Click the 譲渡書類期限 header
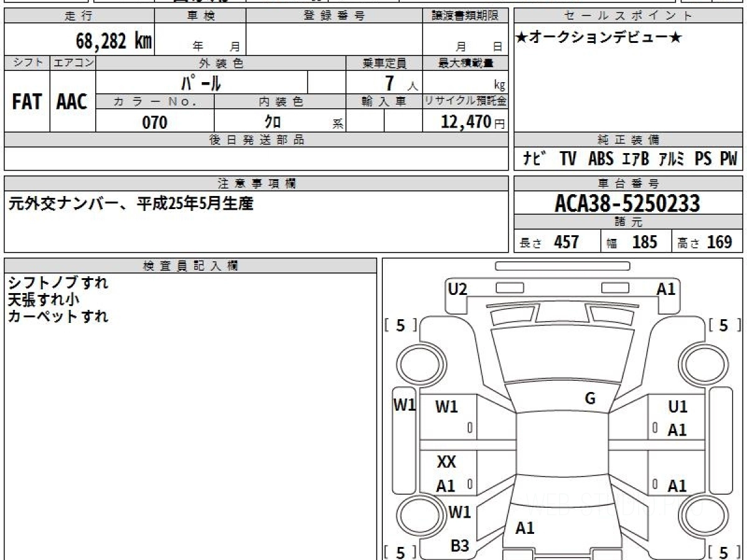 click(465, 16)
